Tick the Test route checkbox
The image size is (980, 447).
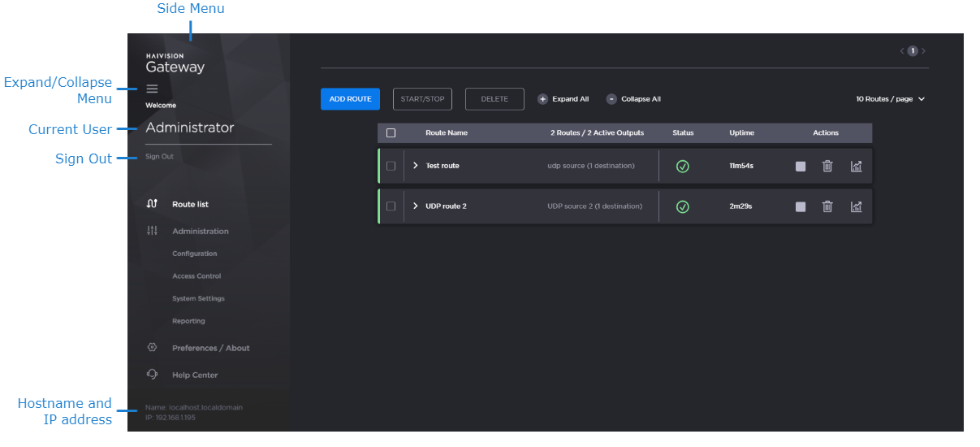[x=391, y=166]
